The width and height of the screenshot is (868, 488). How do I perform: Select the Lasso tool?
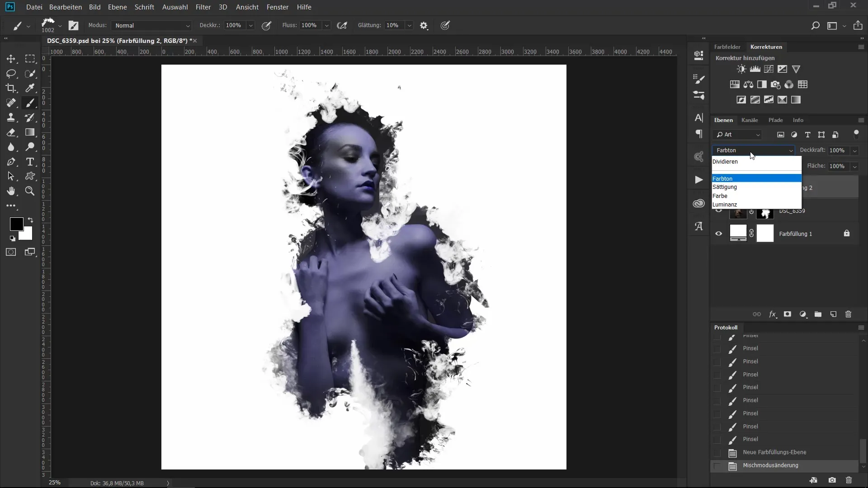(11, 74)
